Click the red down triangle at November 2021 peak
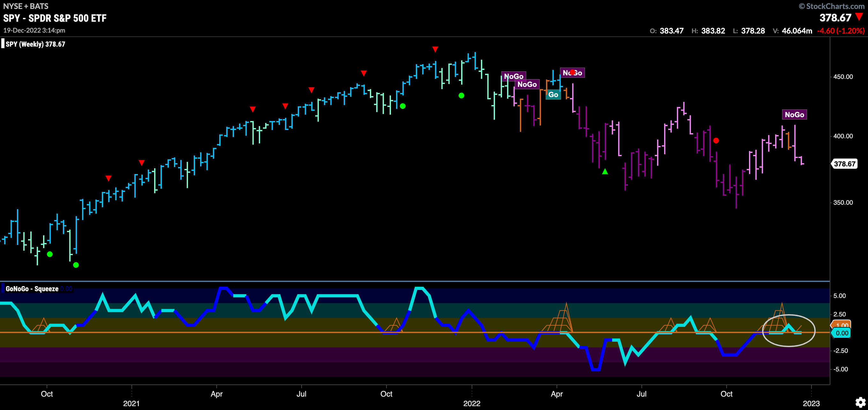Viewport: 868px width, 410px height. [x=435, y=49]
